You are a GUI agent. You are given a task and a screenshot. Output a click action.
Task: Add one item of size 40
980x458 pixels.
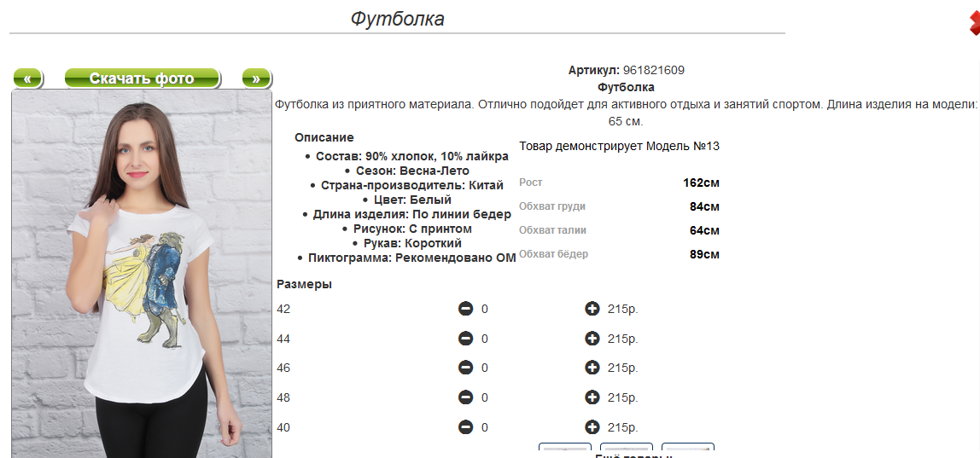point(592,427)
